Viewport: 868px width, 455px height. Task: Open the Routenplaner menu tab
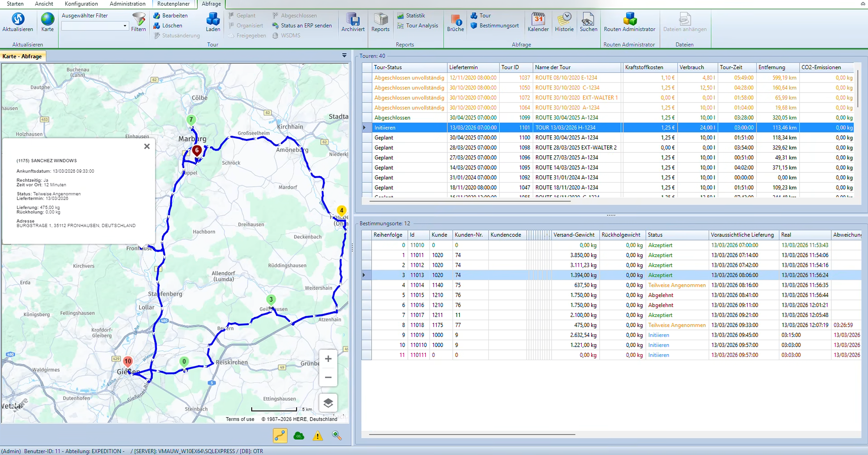click(173, 4)
